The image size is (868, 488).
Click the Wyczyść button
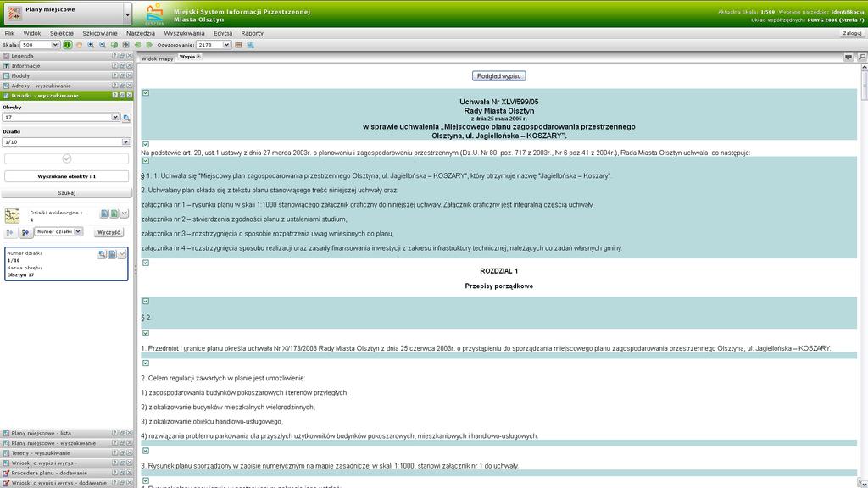pos(108,232)
